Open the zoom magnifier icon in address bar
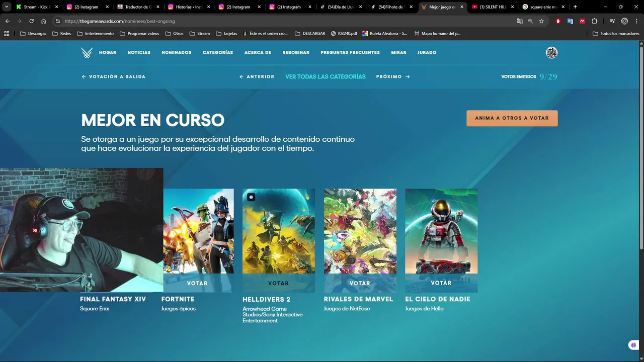 [x=530, y=21]
